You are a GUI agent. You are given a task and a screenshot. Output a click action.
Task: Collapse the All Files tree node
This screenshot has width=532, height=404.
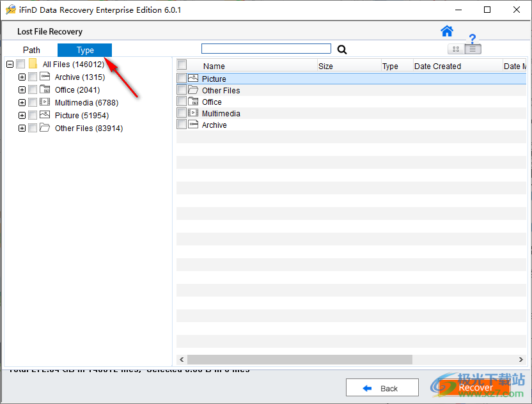pos(8,64)
